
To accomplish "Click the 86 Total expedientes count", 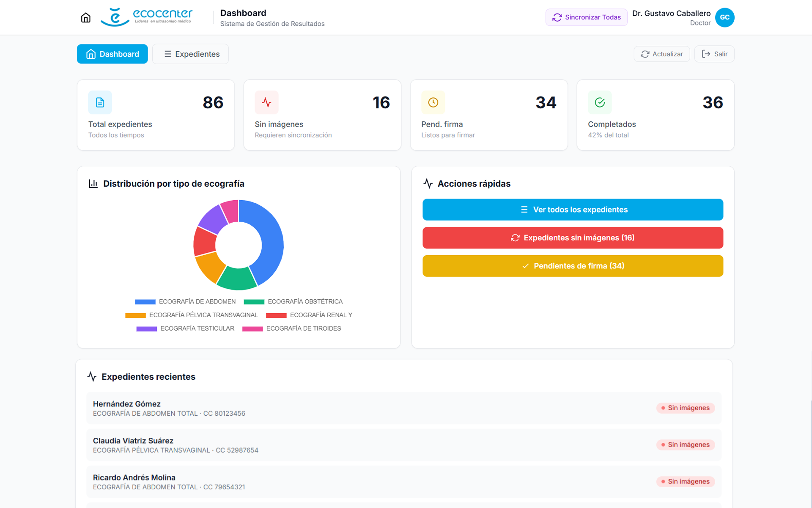I will pos(213,102).
